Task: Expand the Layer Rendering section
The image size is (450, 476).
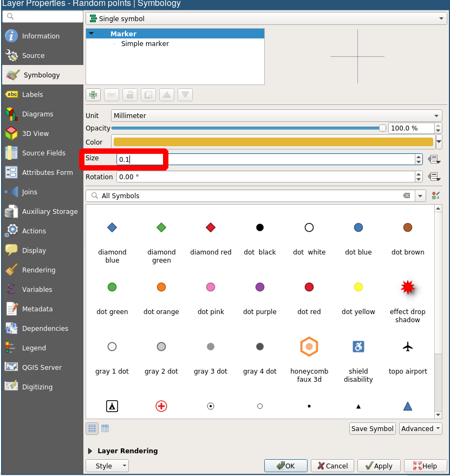Action: tap(90, 451)
